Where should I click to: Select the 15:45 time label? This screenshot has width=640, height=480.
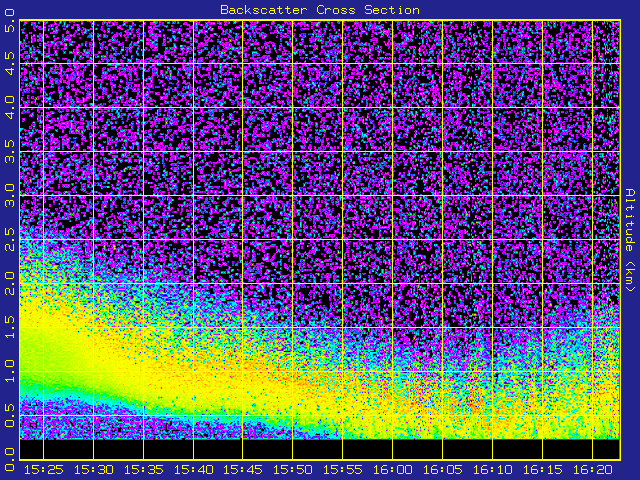coord(242,470)
